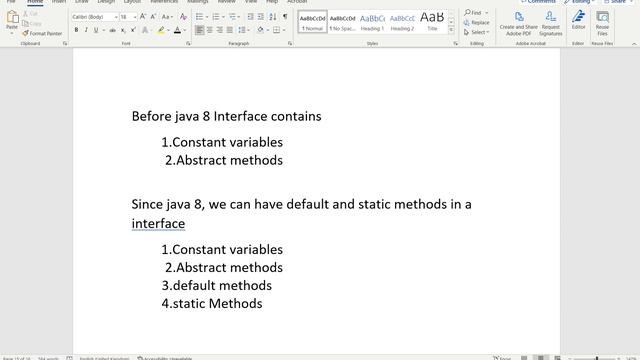Open the Change Case dropdown
Screen dimensions: 640x360
pyautogui.click(x=167, y=17)
